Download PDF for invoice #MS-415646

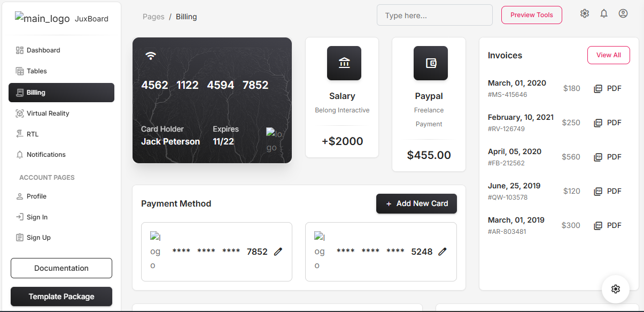tap(608, 89)
